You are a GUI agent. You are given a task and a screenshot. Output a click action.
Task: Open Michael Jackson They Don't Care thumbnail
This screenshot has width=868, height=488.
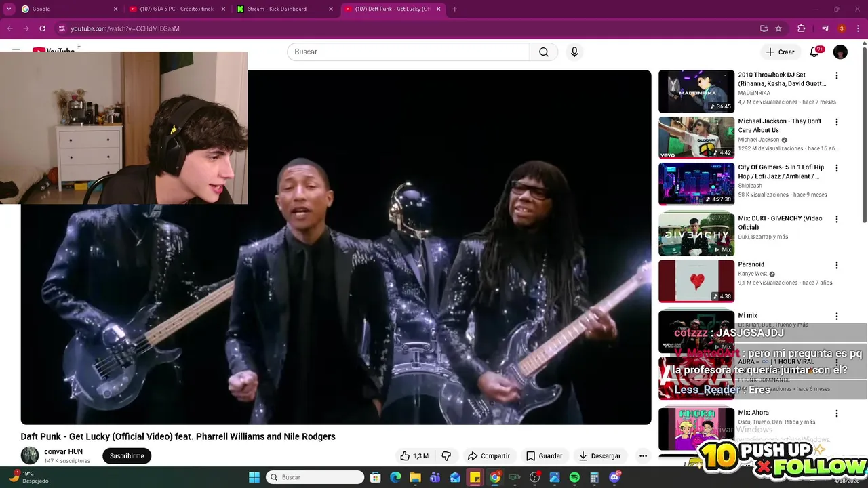click(696, 138)
